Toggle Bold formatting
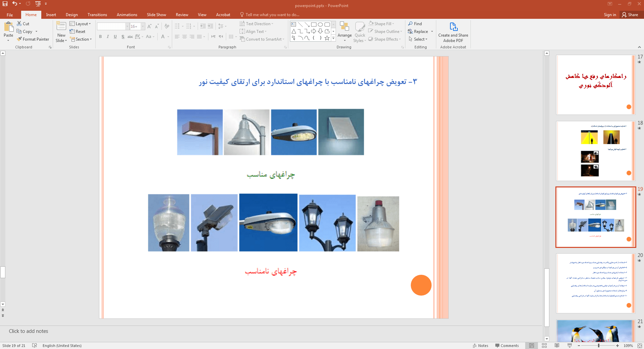The width and height of the screenshot is (644, 349). click(x=100, y=37)
